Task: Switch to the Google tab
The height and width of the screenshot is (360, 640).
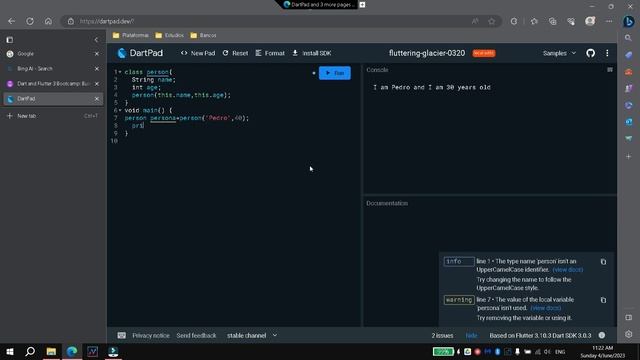Action: 53,54
